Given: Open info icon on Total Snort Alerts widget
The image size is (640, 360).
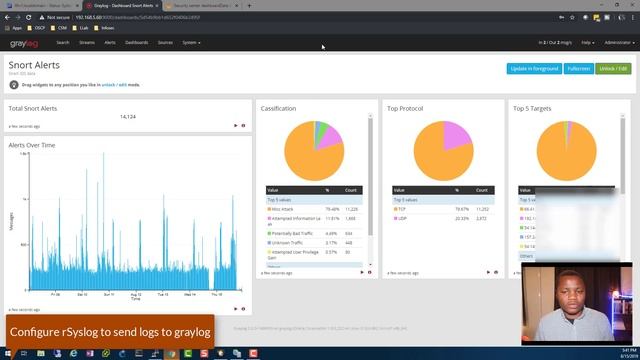Looking at the screenshot, I should coord(243,126).
